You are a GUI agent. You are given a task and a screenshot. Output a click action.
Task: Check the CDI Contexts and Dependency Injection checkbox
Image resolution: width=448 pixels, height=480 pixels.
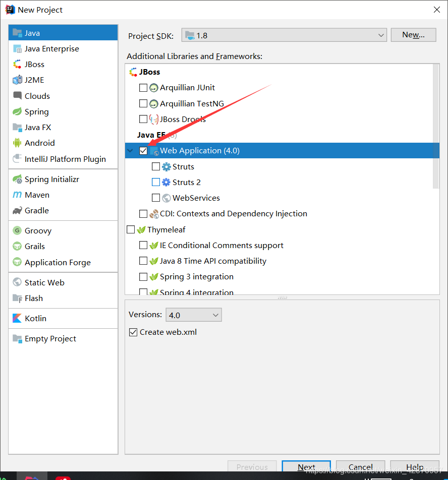click(x=143, y=213)
